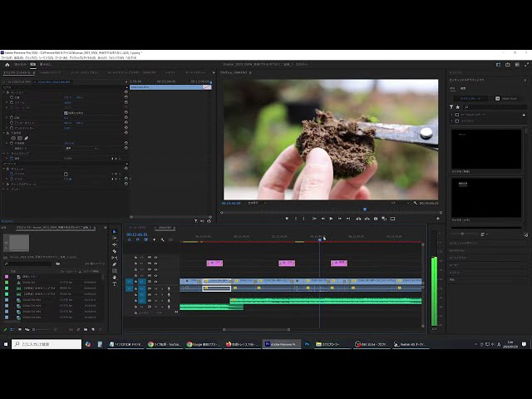Select the Edit workspace tab
The height and width of the screenshot is (399, 532).
33,65
